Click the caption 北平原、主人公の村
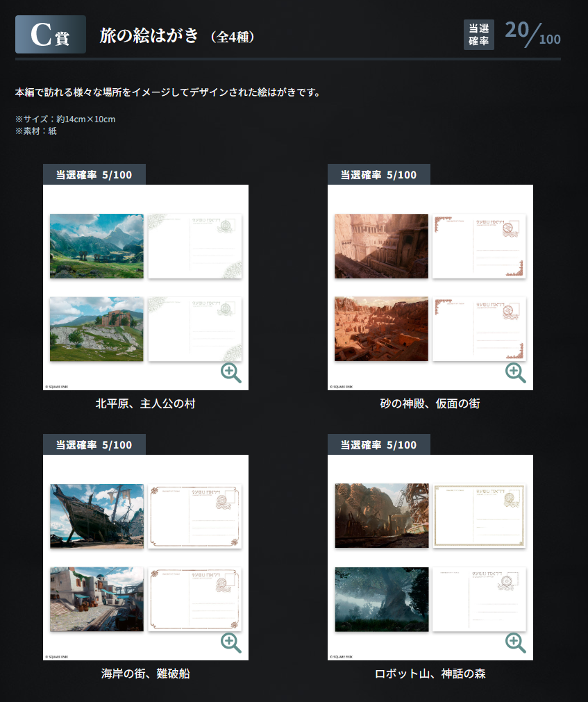The image size is (588, 702). 145,404
